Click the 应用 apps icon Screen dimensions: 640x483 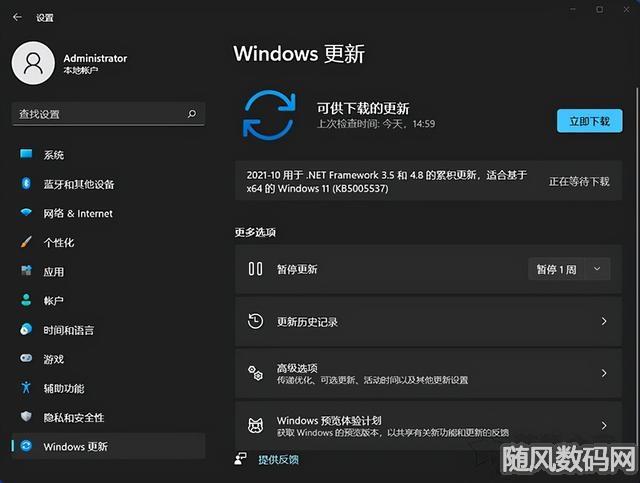[26, 271]
